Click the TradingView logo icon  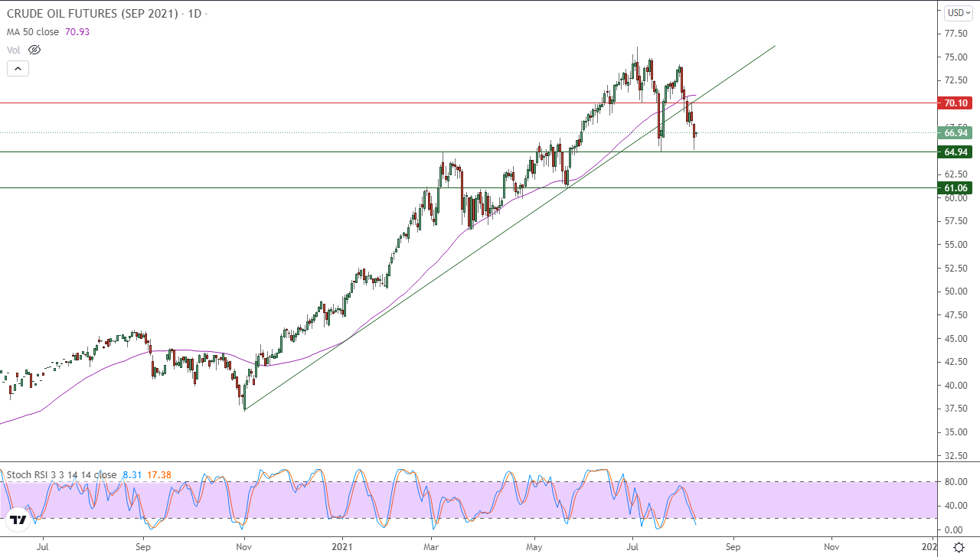pos(18,520)
